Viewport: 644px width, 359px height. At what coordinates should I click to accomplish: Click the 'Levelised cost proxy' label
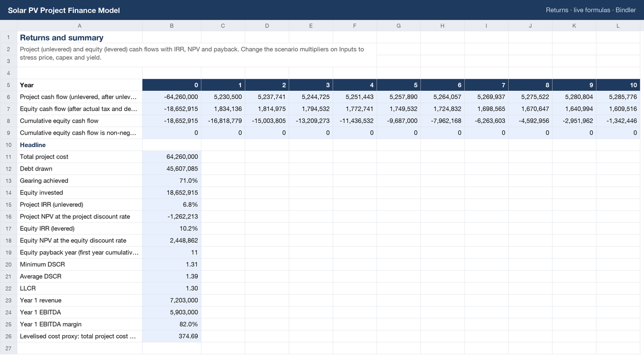pos(80,336)
